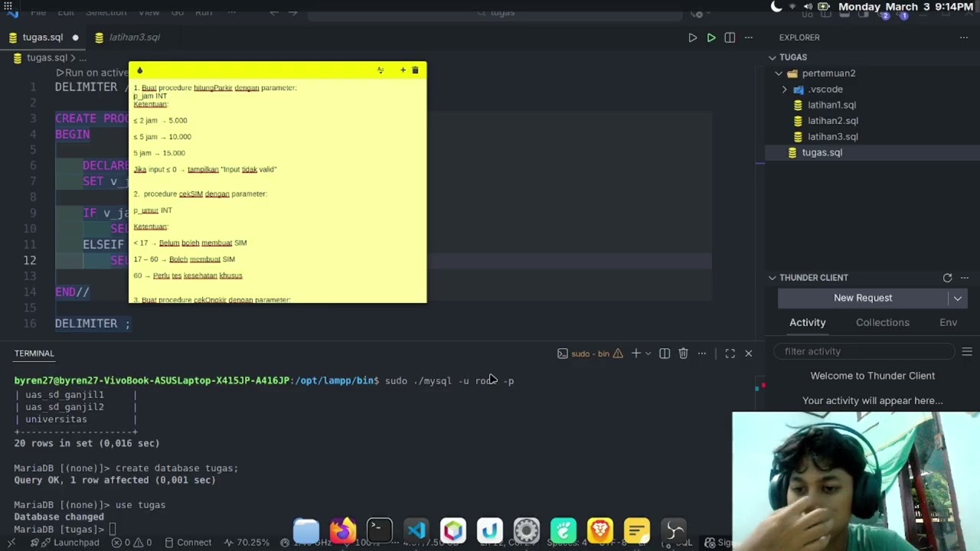Image resolution: width=980 pixels, height=551 pixels.
Task: Click sticky note text formatting icon
Action: 381,70
